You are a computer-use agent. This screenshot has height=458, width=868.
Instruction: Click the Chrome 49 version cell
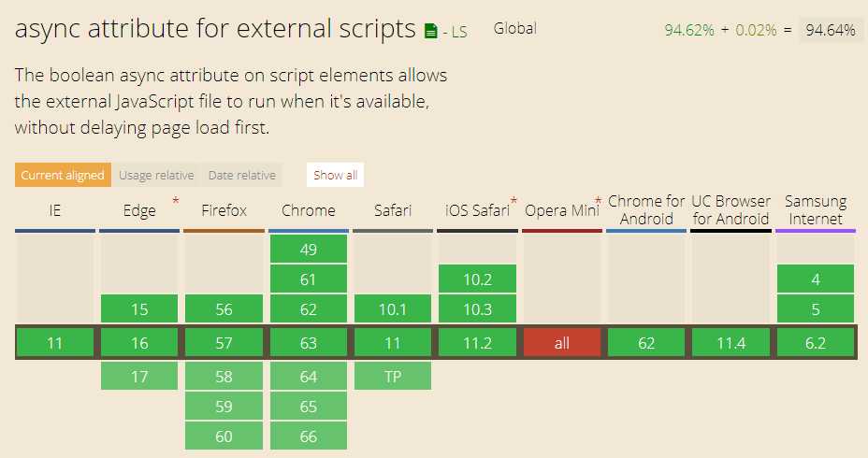coord(309,249)
